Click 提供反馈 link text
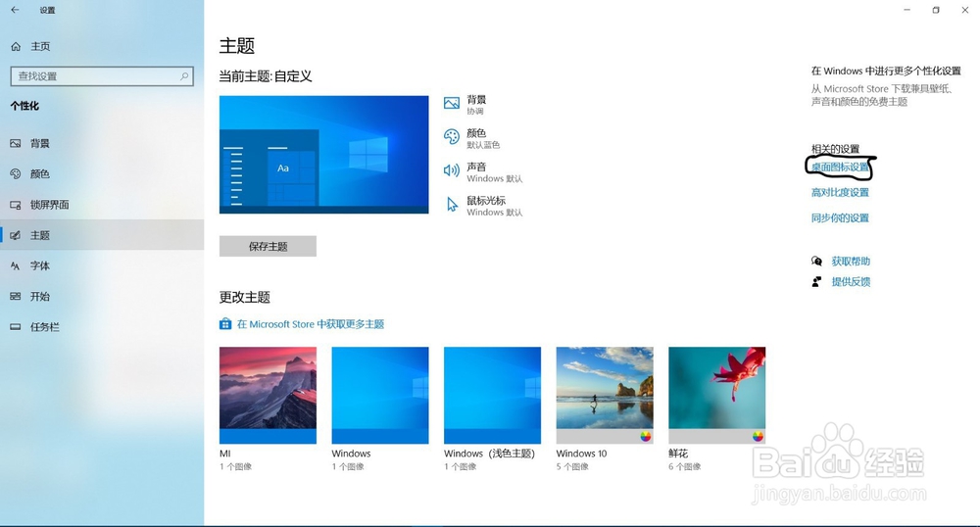This screenshot has width=980, height=527. coord(851,281)
